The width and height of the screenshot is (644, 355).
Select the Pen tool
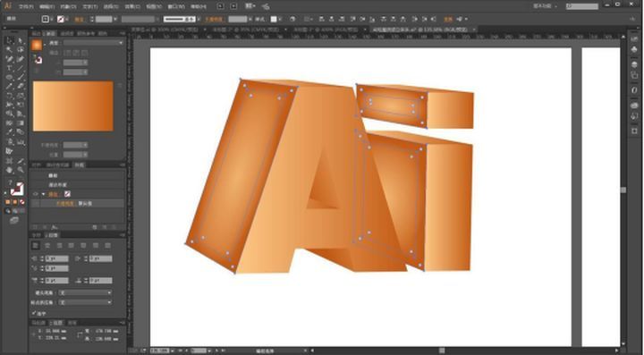[x=10, y=59]
